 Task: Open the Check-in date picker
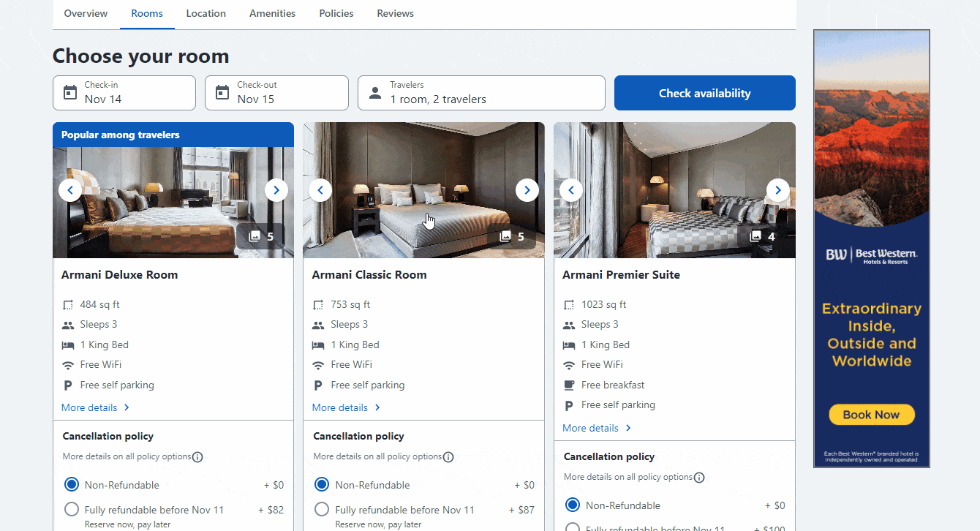124,93
